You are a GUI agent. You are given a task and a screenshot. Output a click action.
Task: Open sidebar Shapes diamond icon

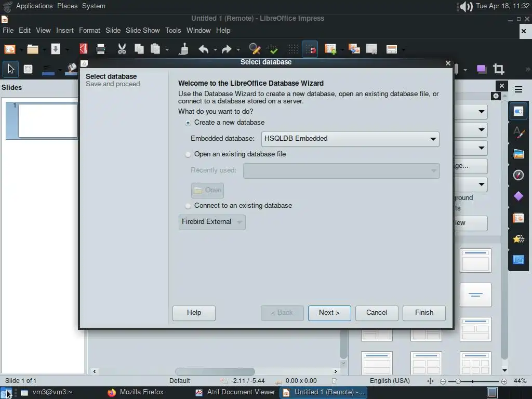[518, 196]
